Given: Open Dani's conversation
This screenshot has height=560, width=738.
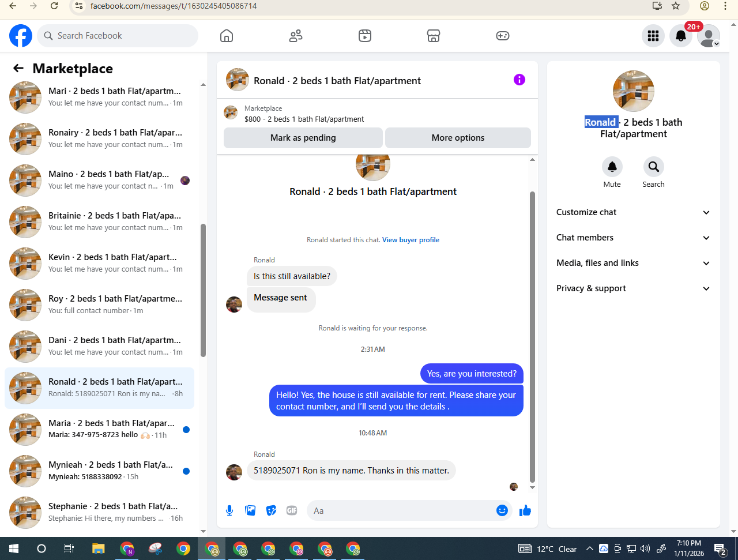Looking at the screenshot, I should tap(99, 346).
